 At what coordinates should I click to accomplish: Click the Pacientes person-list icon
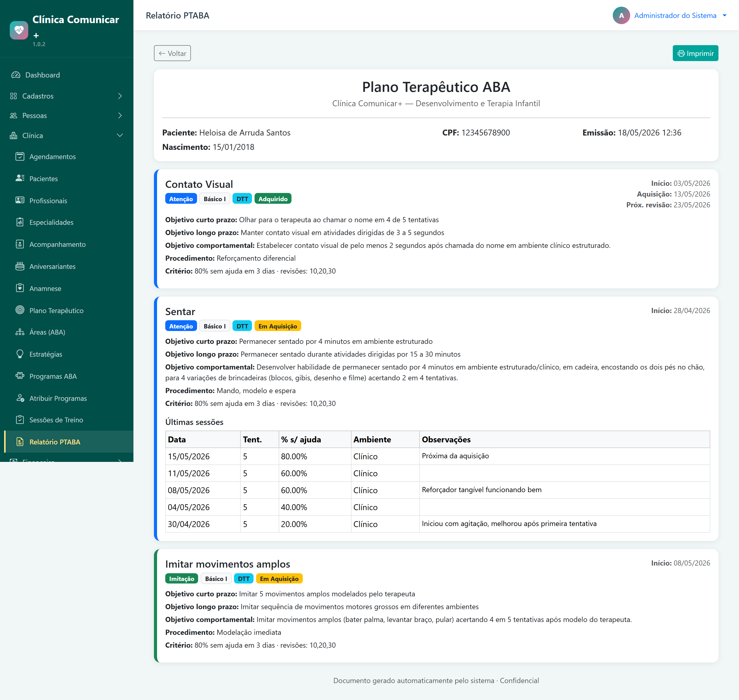tap(20, 178)
